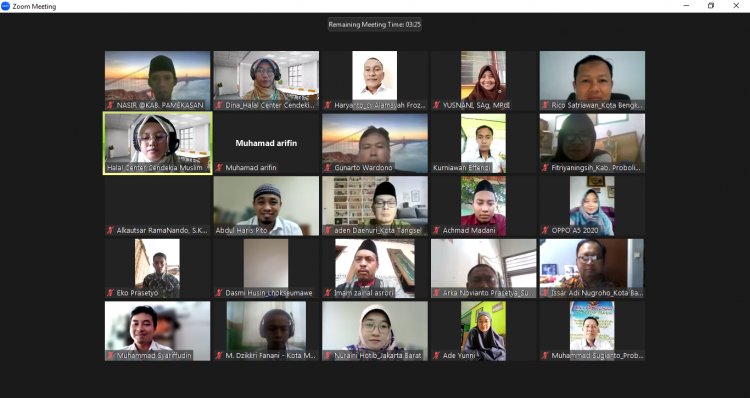Click the Remaining Meeting Time 03:25 banner

coord(375,24)
